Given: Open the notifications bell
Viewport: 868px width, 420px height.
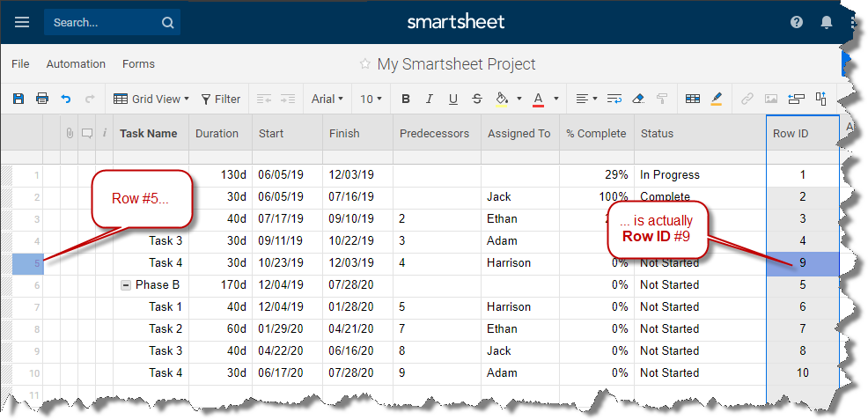Looking at the screenshot, I should point(827,22).
